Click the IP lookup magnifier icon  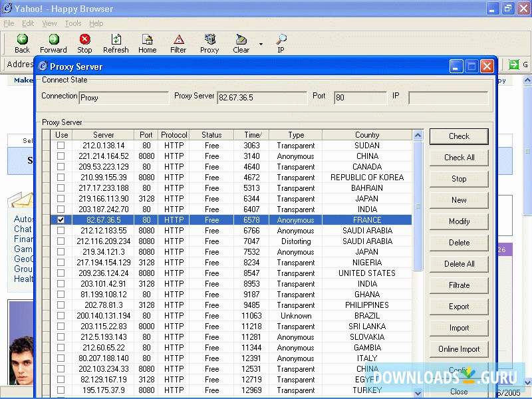click(x=281, y=40)
